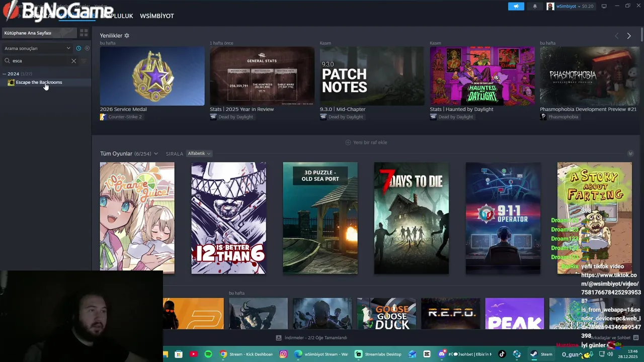644x362 pixels.
Task: Open Kütüphane Ana Sayfası
Action: click(39, 33)
